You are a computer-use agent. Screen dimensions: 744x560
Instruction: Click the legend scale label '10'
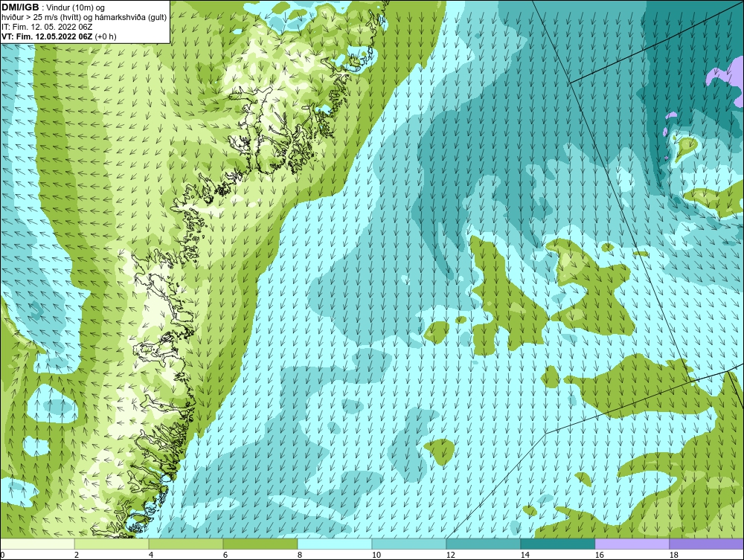[x=376, y=555]
